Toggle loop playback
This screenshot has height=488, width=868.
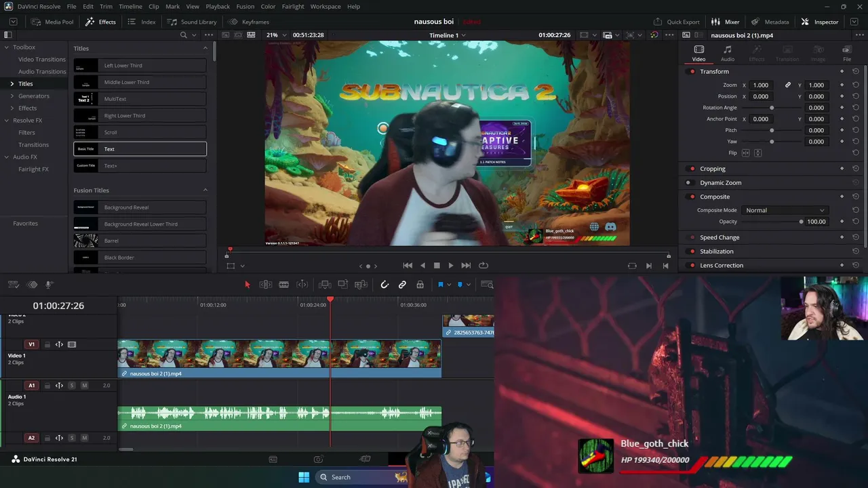(484, 266)
